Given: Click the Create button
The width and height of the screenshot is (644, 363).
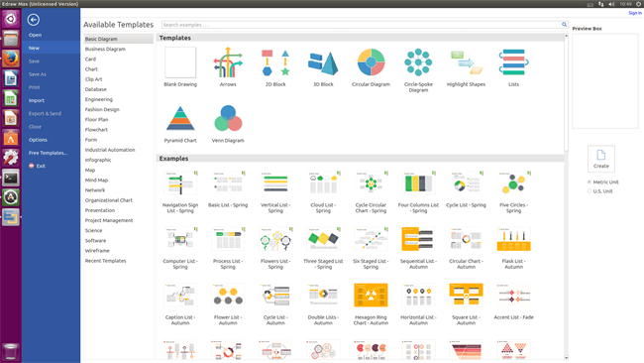Looking at the screenshot, I should click(x=600, y=159).
